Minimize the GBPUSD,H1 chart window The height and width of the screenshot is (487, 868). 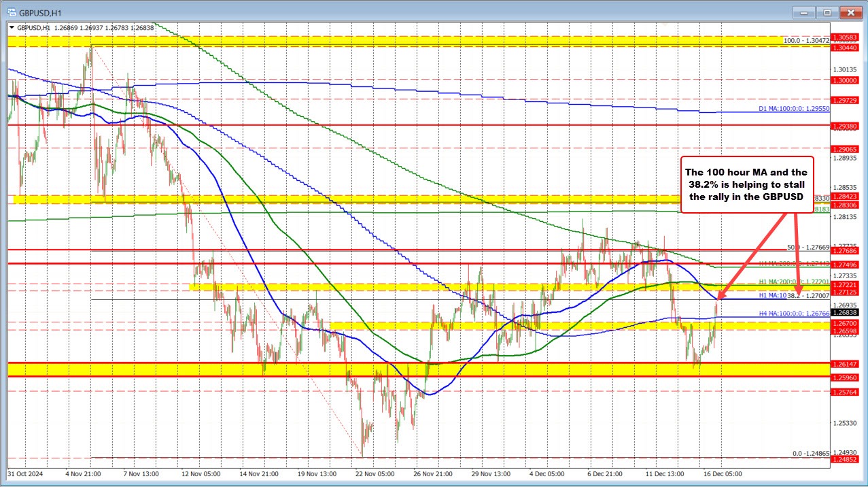(803, 12)
